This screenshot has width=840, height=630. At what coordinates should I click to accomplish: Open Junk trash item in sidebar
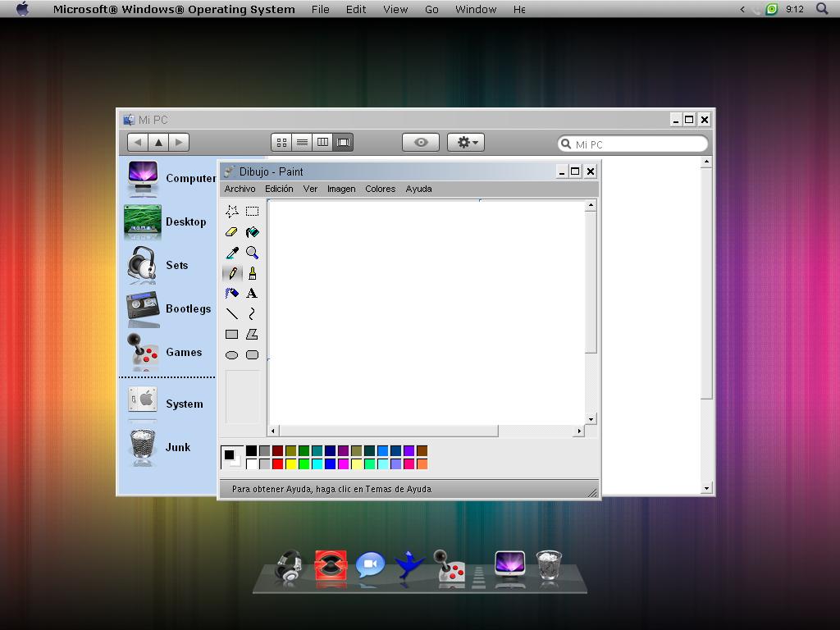pyautogui.click(x=159, y=447)
